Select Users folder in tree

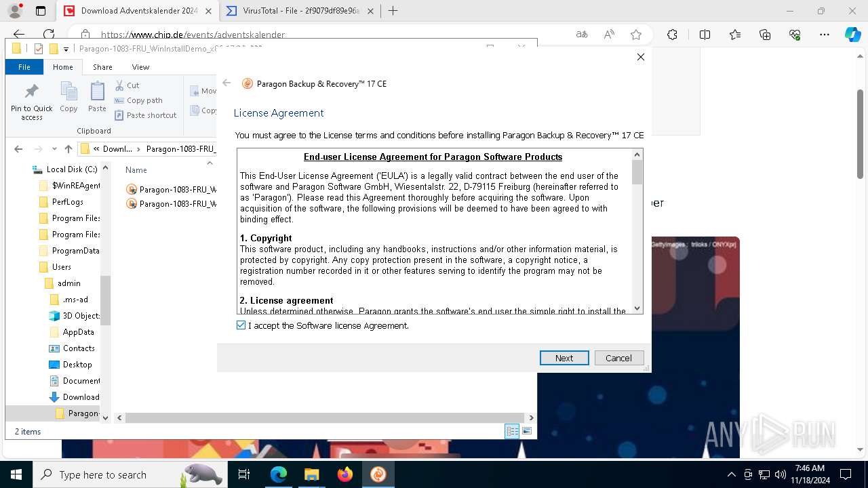55,267
